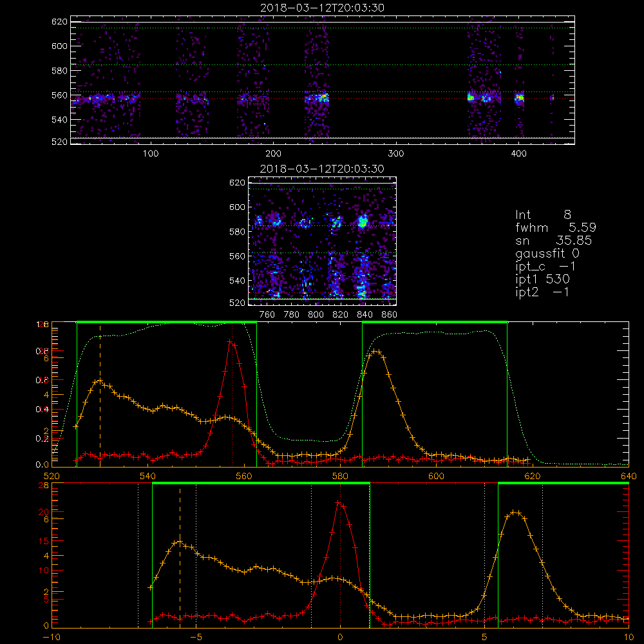Click the red curve peak in profile plot
Screen dimensions: 644x644
click(x=230, y=341)
